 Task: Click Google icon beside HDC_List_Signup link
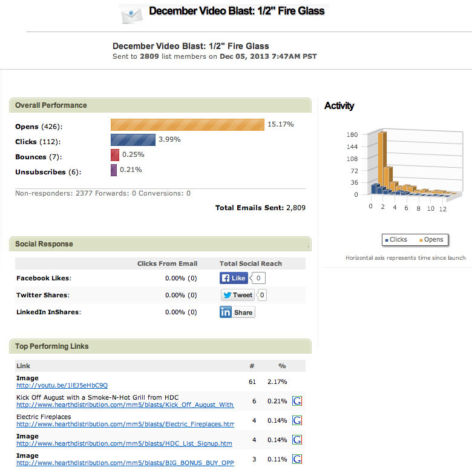(x=297, y=440)
